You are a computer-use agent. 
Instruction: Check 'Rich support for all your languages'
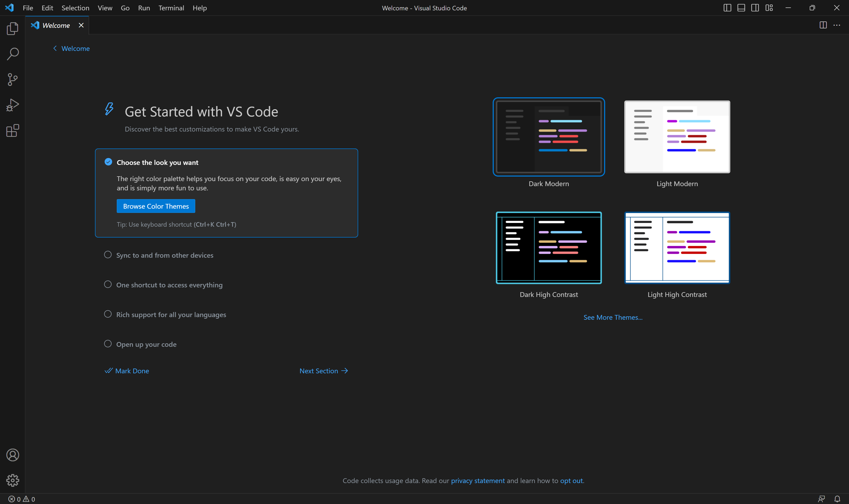pos(108,314)
